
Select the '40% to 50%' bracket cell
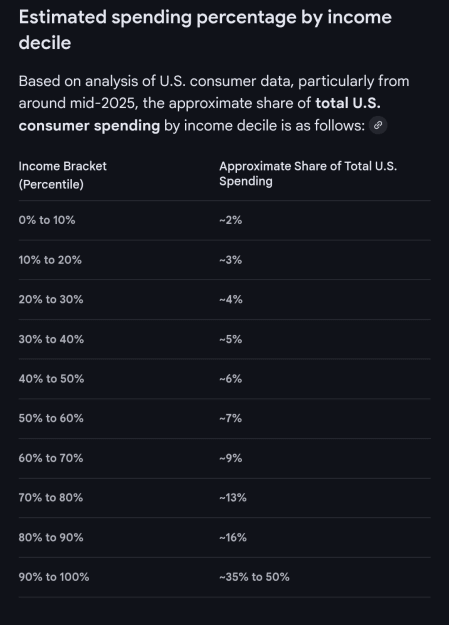point(51,379)
